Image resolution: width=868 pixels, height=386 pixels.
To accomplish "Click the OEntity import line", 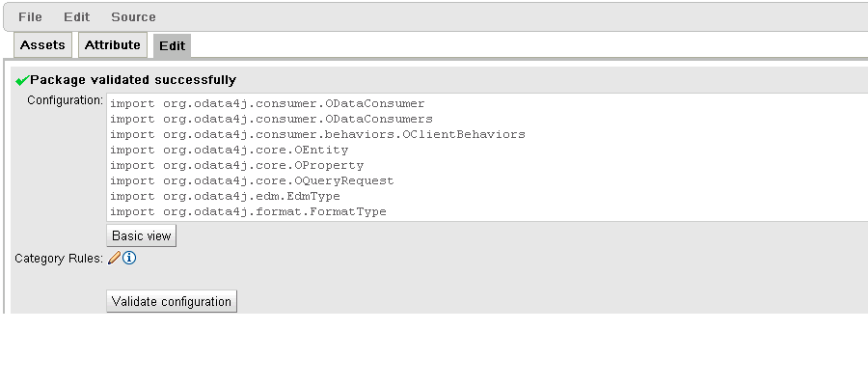I will point(230,151).
